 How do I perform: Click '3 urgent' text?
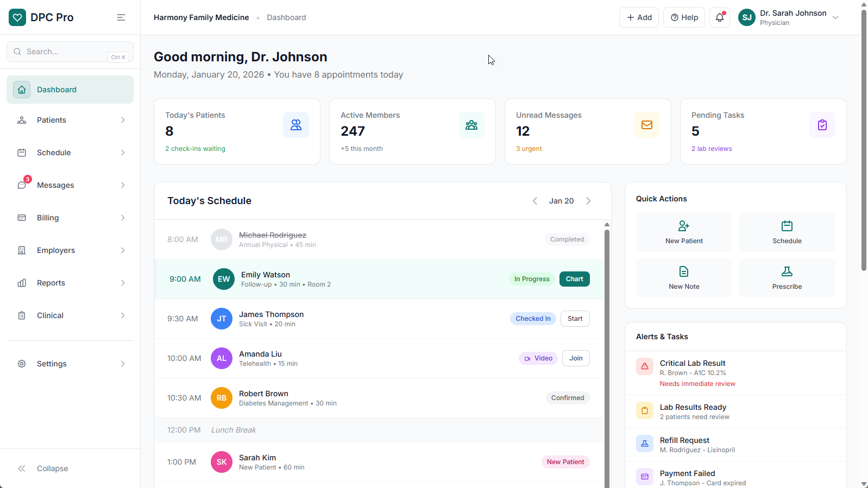pyautogui.click(x=529, y=149)
